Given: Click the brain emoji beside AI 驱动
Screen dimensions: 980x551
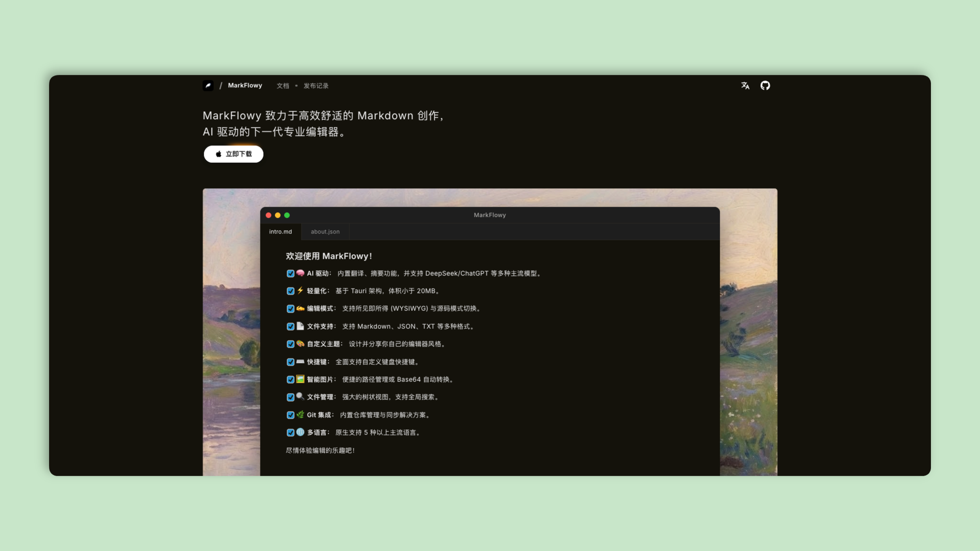Looking at the screenshot, I should coord(300,273).
